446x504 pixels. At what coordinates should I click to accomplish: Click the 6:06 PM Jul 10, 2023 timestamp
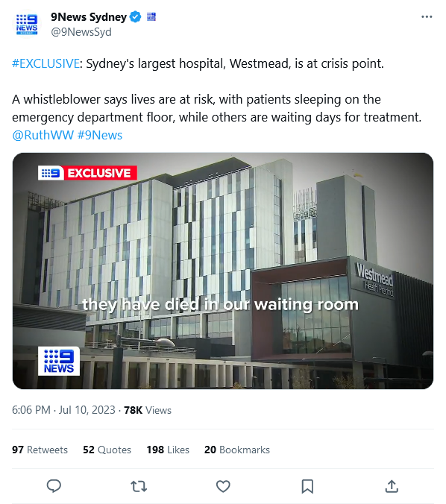pos(63,410)
